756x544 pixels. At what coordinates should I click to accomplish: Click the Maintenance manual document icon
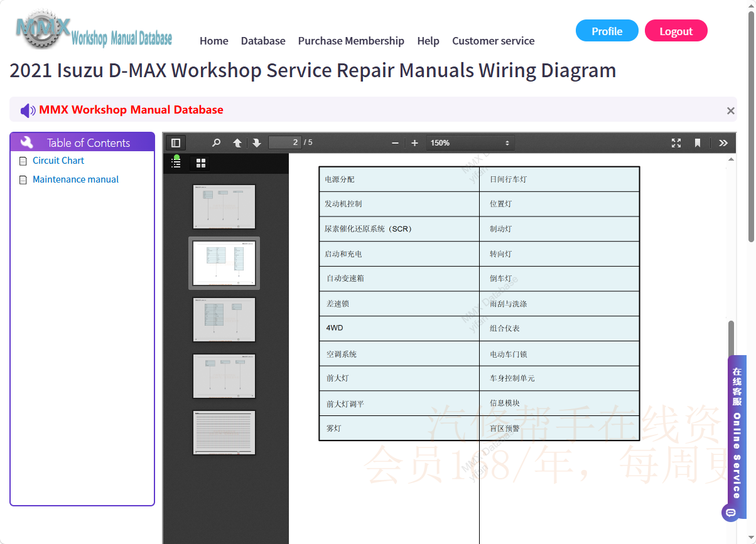tap(23, 180)
